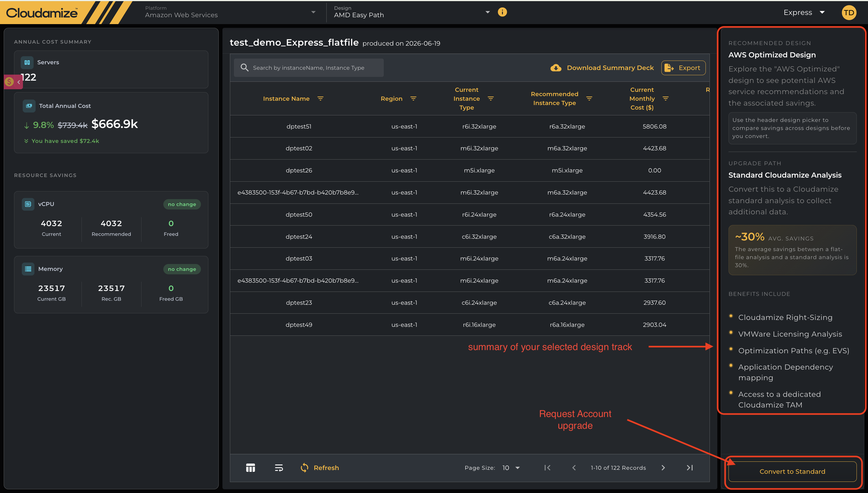Open the Express mode menu
Image resolution: width=868 pixels, height=493 pixels.
pos(804,13)
